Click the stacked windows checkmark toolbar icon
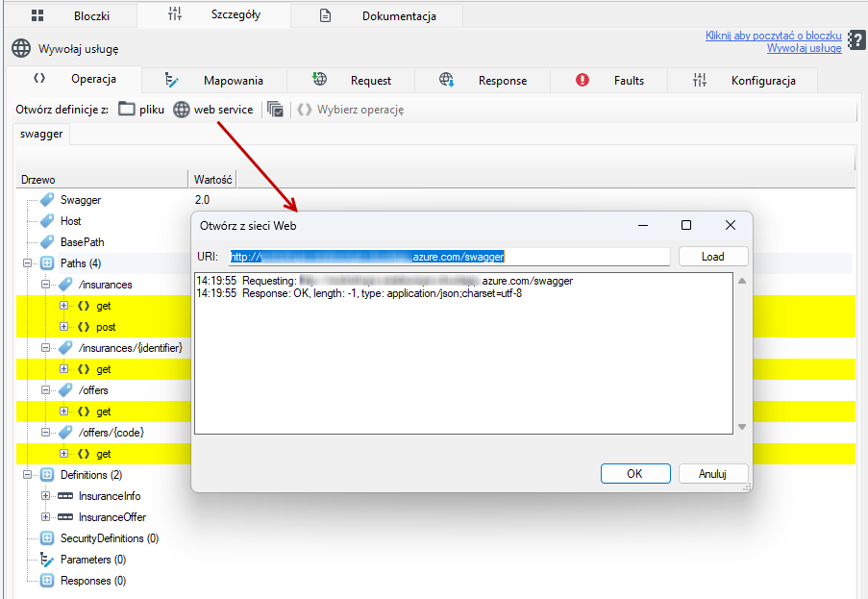The width and height of the screenshot is (868, 599). click(275, 110)
